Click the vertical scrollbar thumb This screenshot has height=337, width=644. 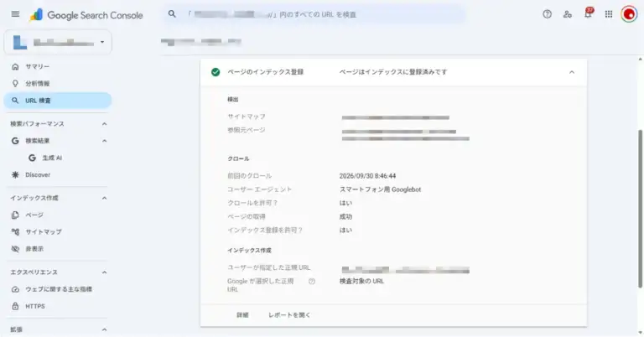point(640,209)
